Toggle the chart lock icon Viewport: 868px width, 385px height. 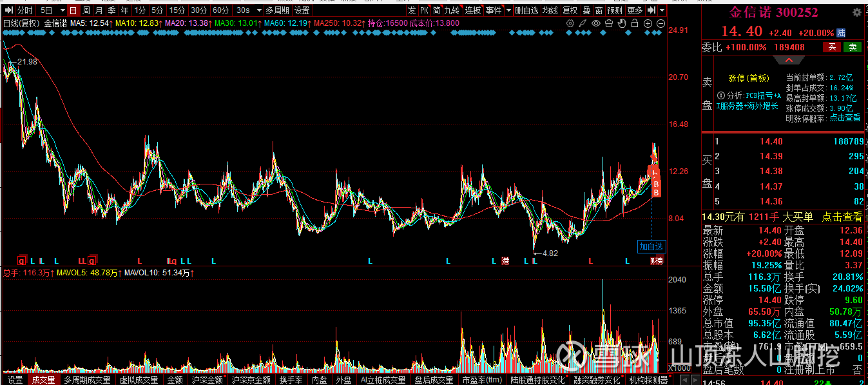(x=635, y=23)
